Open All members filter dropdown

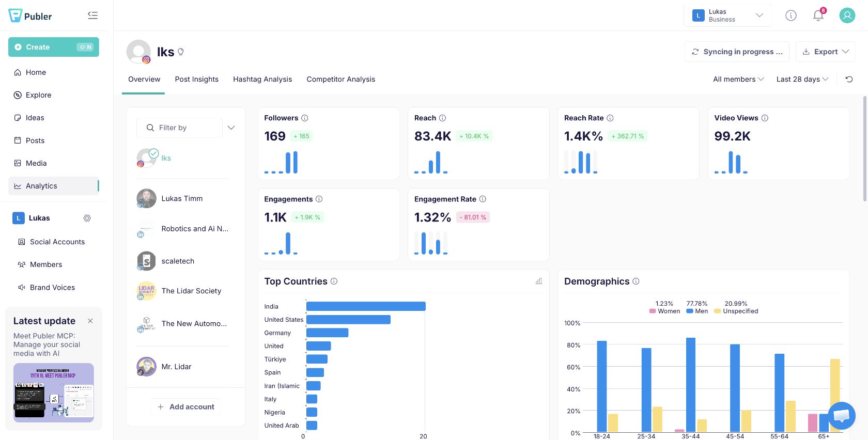coord(738,79)
